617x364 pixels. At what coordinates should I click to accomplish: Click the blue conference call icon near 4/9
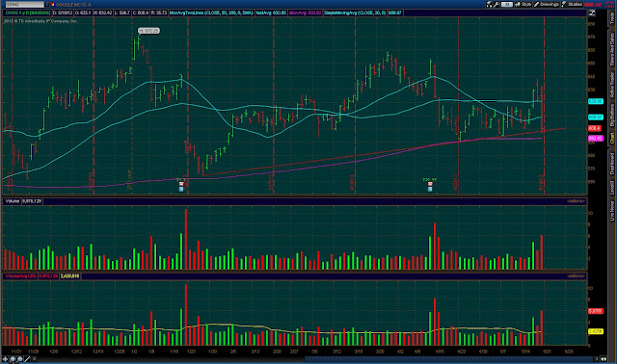(430, 189)
